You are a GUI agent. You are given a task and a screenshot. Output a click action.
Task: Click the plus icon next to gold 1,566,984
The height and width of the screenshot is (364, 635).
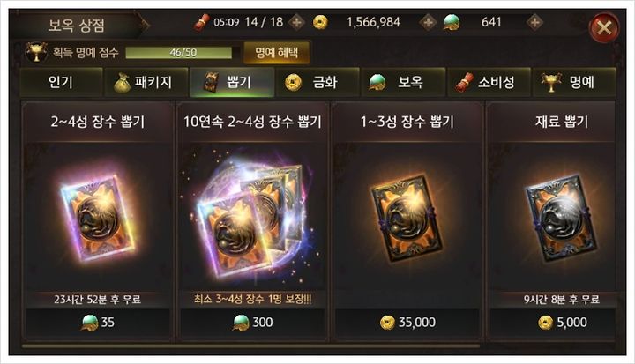click(x=428, y=22)
